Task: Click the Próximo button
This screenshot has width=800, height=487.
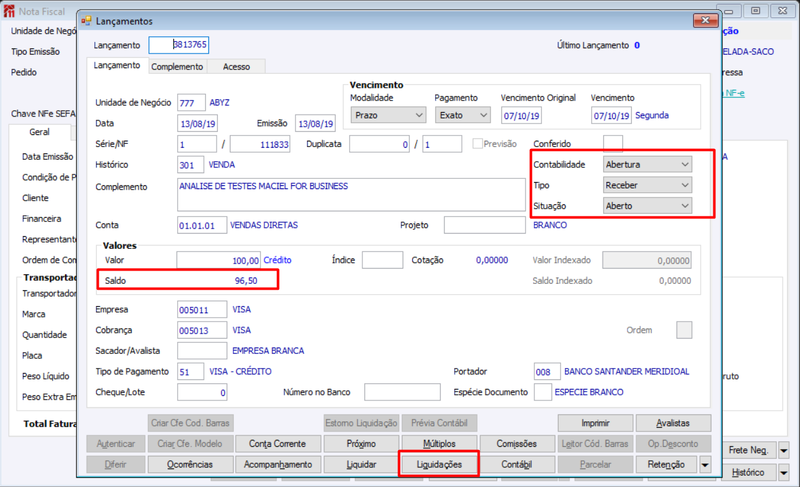Action: pos(361,444)
